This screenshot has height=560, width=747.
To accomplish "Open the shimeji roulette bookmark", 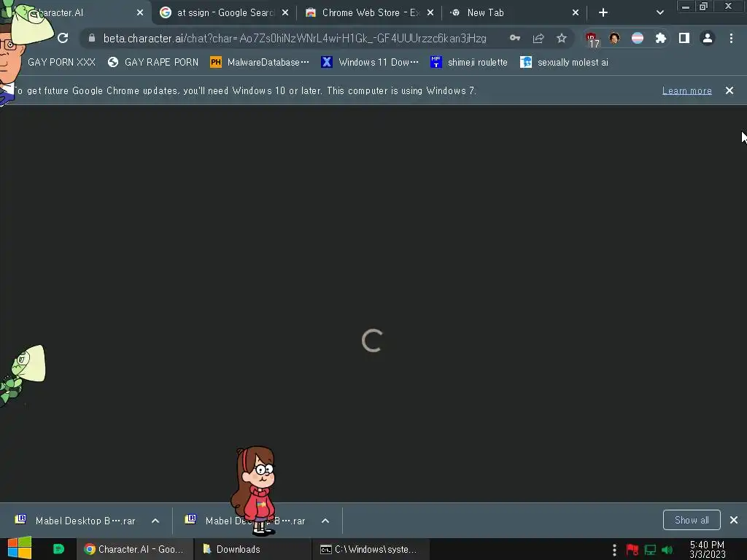I will [x=469, y=63].
